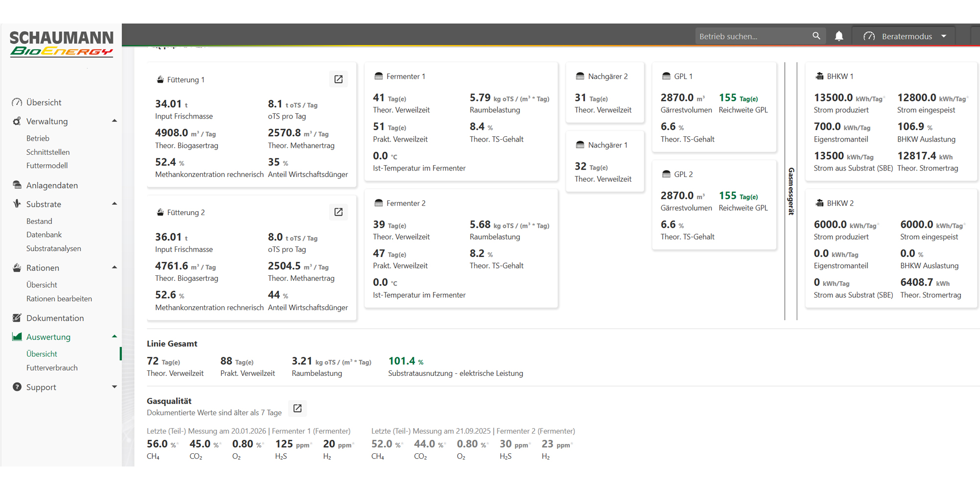
Task: Expand the Support menu section
Action: [114, 387]
